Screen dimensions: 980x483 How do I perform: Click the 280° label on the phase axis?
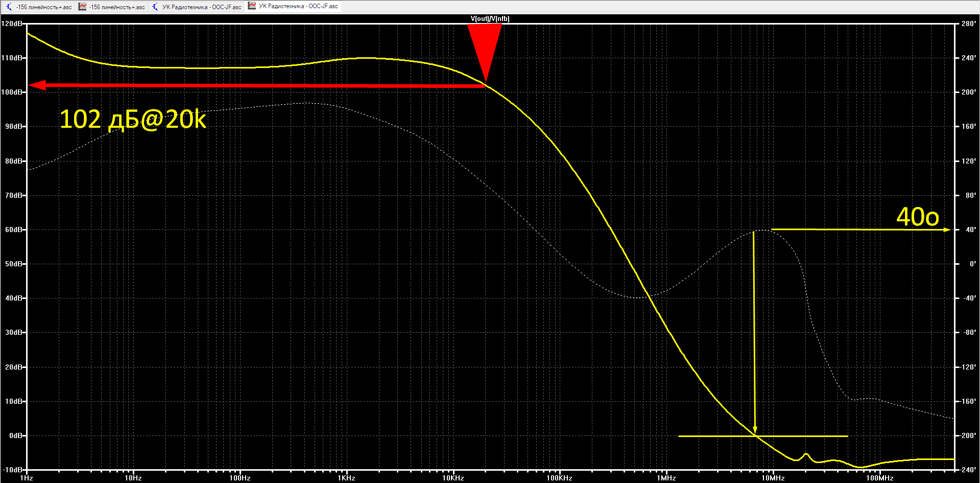[x=969, y=24]
